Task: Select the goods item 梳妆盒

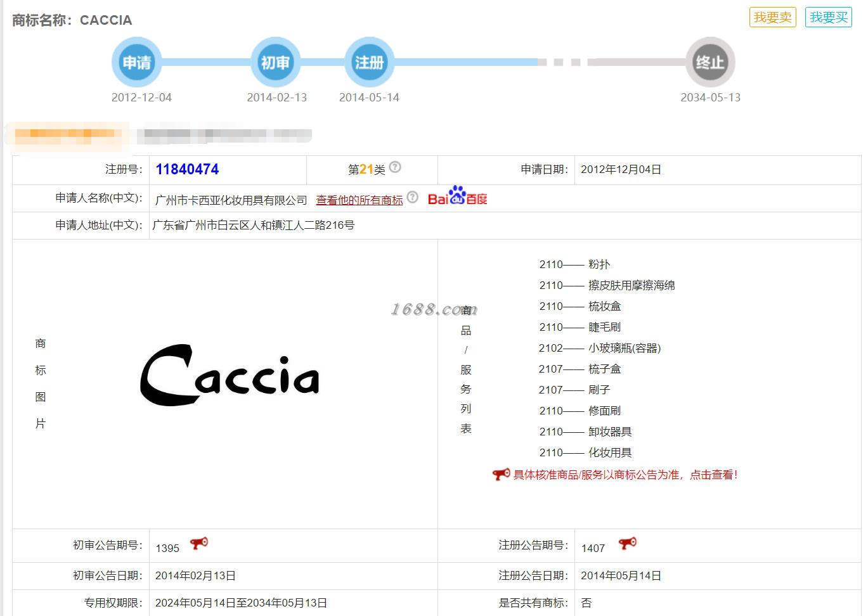Action: click(605, 306)
